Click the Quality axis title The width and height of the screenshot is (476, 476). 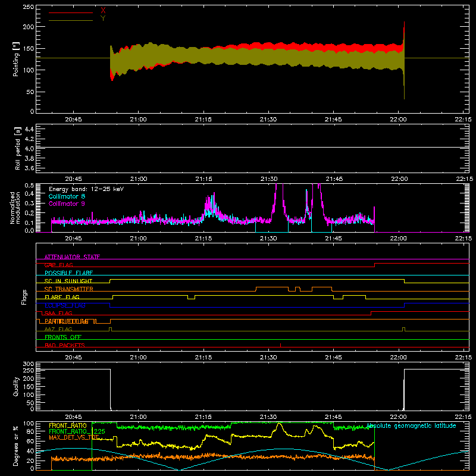pos(16,386)
